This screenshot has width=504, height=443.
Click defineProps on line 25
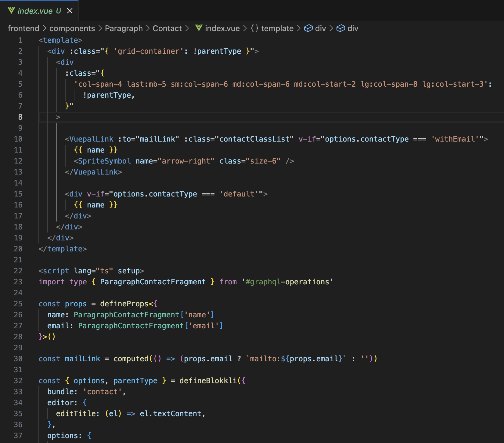[x=124, y=304]
